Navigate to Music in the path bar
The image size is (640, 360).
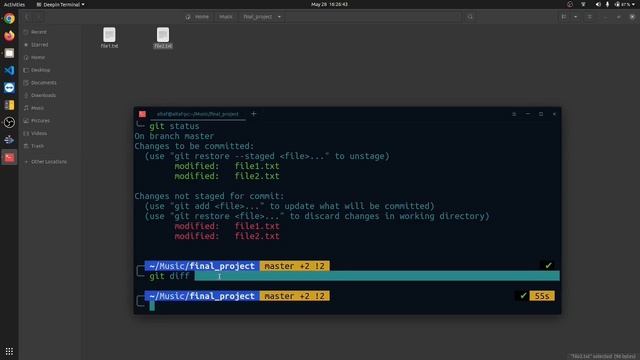click(x=225, y=17)
